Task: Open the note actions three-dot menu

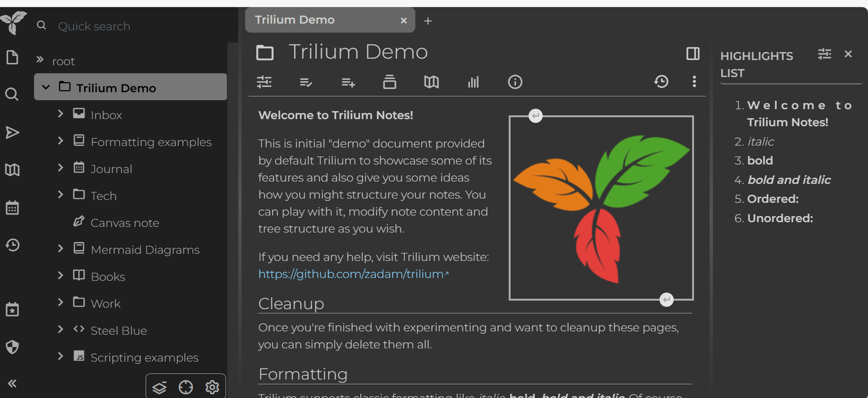Action: pyautogui.click(x=694, y=82)
